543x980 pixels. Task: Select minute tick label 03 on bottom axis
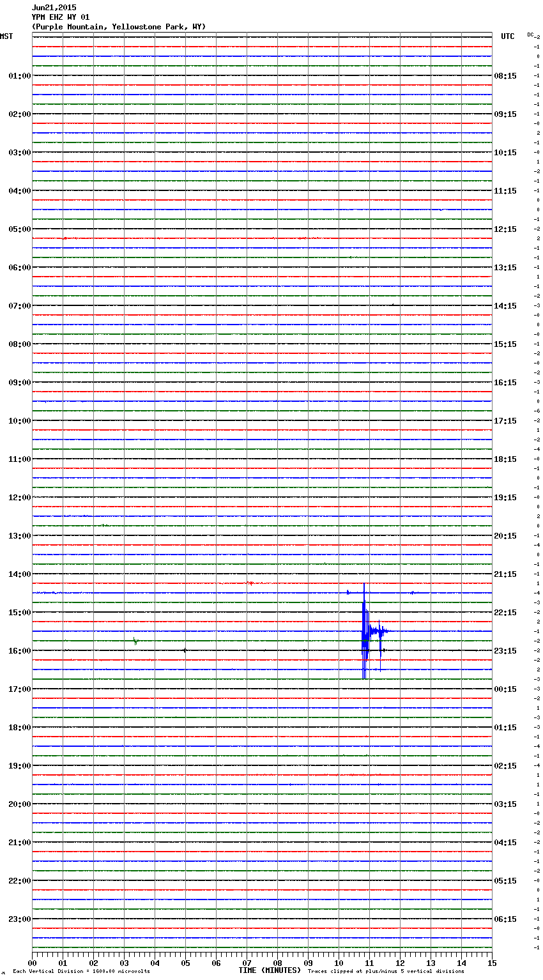pyautogui.click(x=124, y=963)
